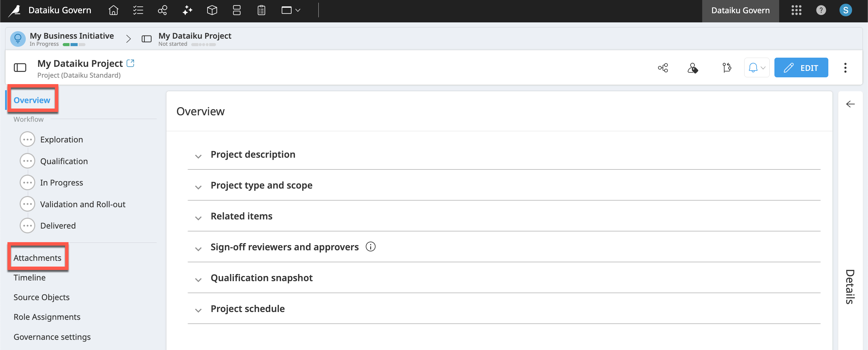Open the user avatar S menu
The image size is (868, 350).
point(846,11)
